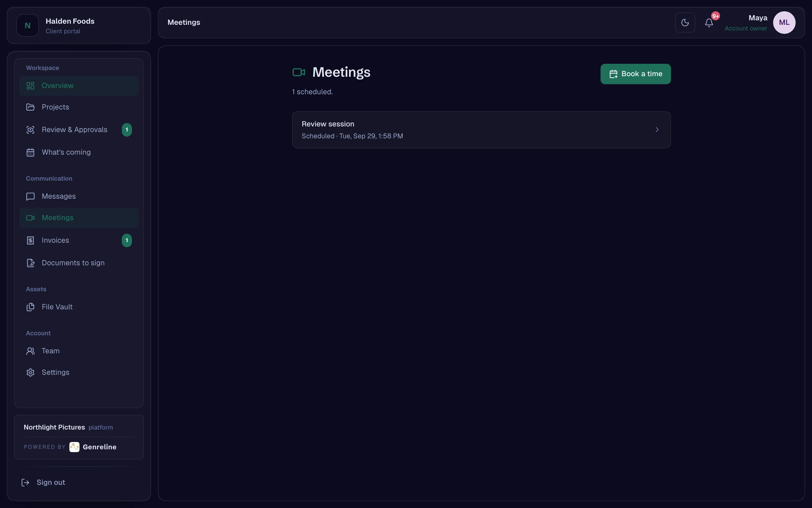Click the Invoices receipt icon
812x508 pixels.
[30, 240]
